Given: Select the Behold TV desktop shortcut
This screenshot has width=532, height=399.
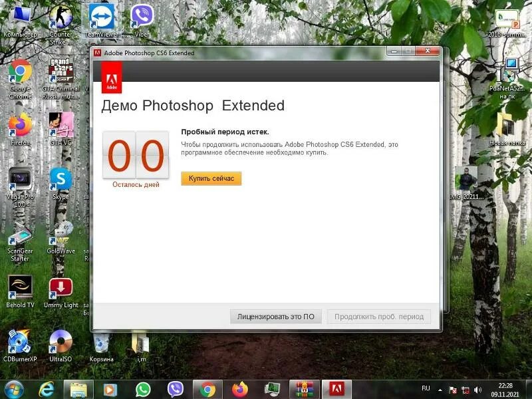Looking at the screenshot, I should point(20,292).
